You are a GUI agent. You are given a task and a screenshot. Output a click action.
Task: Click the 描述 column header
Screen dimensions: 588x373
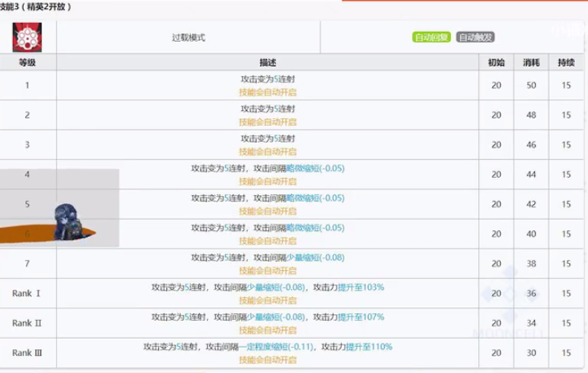click(267, 63)
